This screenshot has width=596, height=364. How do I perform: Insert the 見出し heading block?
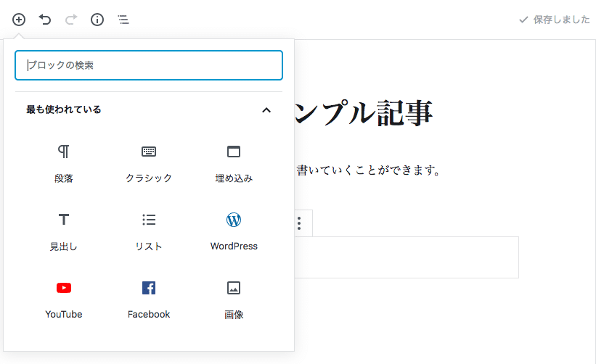(x=63, y=232)
